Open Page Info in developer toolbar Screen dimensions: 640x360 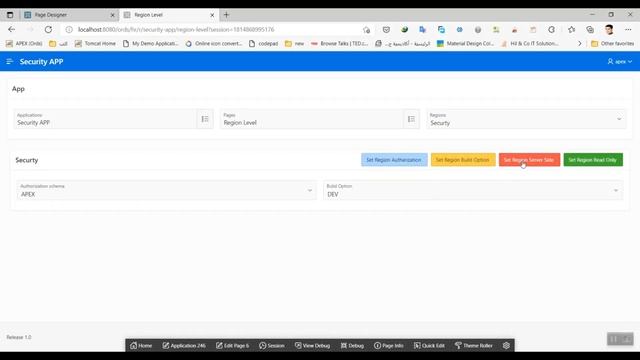pos(389,345)
